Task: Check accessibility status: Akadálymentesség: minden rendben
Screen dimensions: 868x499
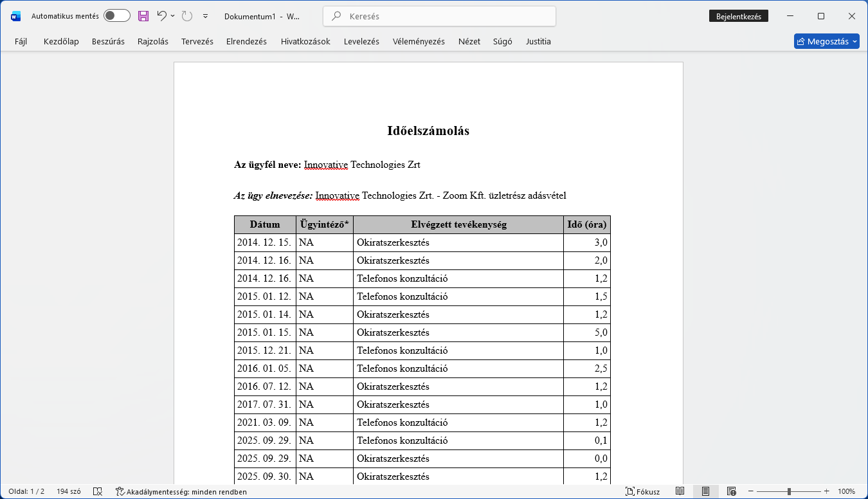Action: [x=181, y=491]
